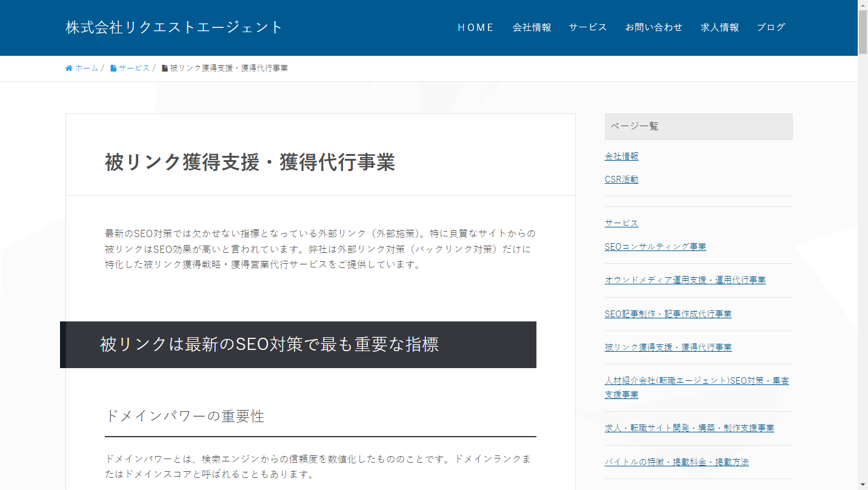
Task: Open オウンドメディア運用支援・運用代行事業 link
Action: click(685, 280)
